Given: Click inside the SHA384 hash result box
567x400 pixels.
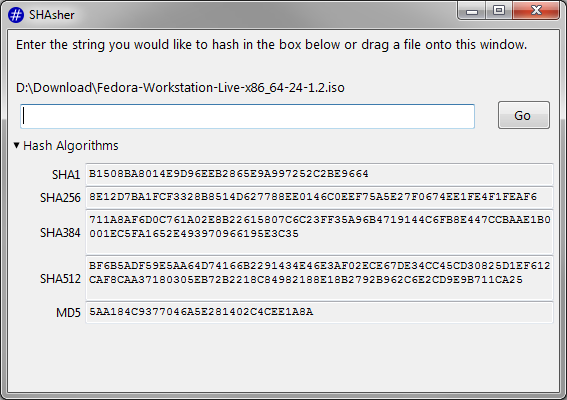Looking at the screenshot, I should (319, 232).
